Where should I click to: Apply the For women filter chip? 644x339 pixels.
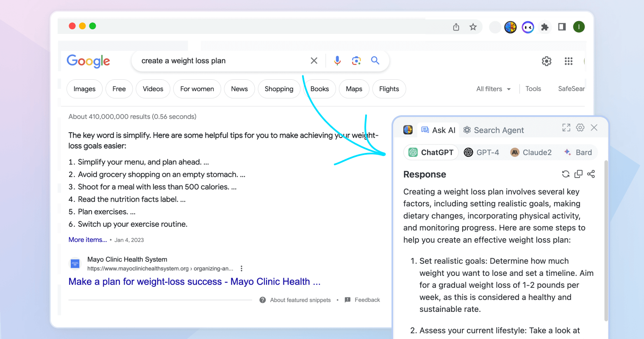point(197,89)
